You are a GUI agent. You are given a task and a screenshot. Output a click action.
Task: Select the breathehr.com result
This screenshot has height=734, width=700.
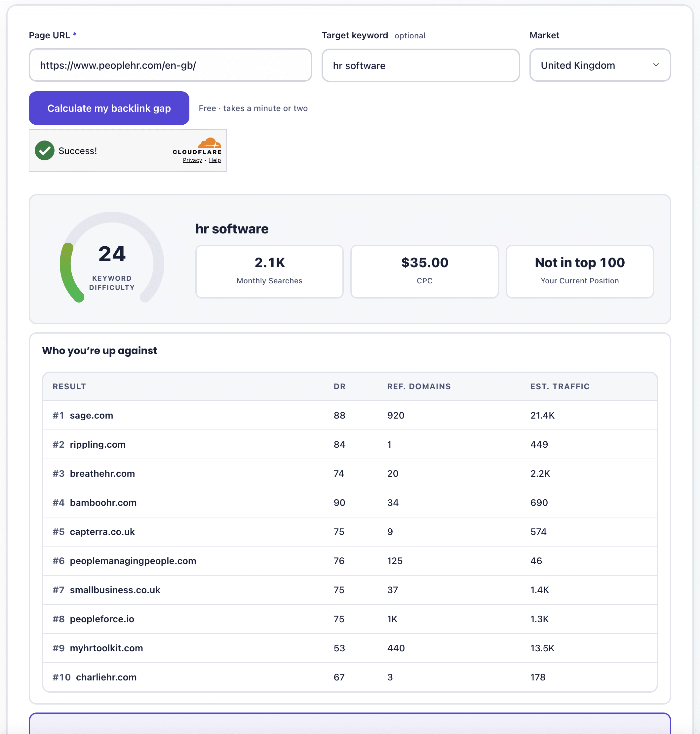click(x=350, y=473)
